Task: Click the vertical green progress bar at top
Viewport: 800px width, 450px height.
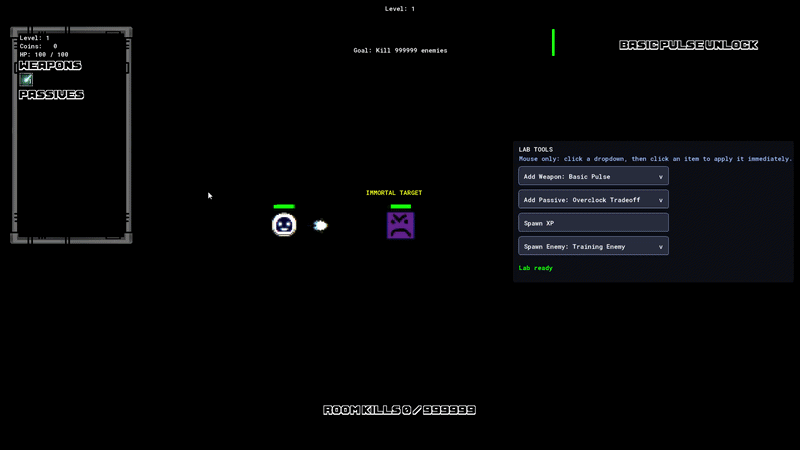Action: click(x=553, y=42)
